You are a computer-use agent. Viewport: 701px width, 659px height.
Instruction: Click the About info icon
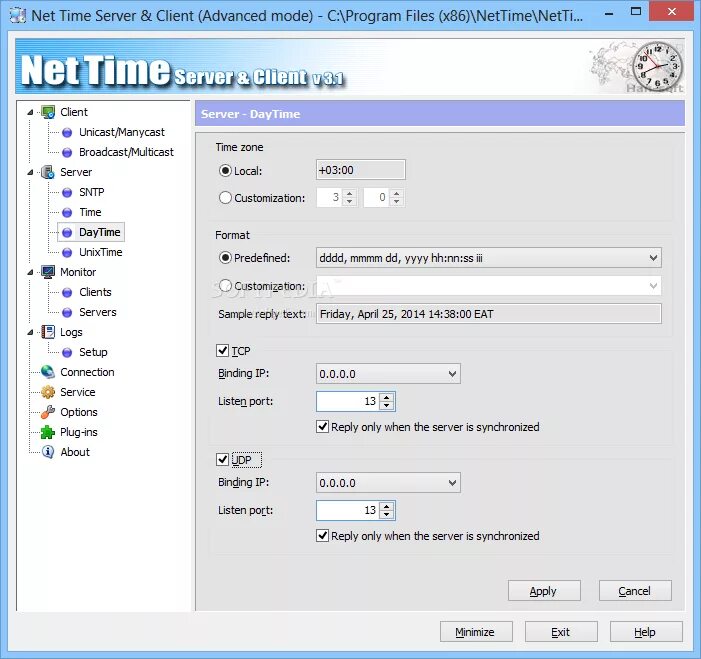[x=48, y=452]
